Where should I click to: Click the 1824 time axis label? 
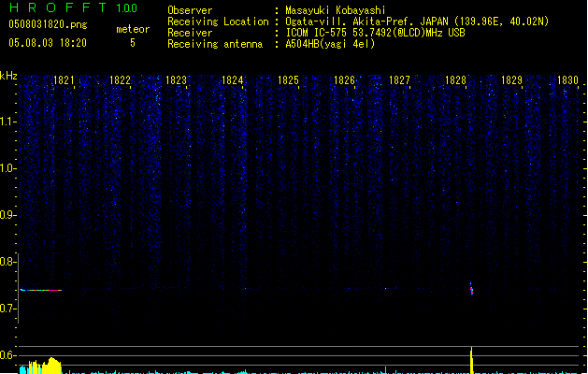232,80
